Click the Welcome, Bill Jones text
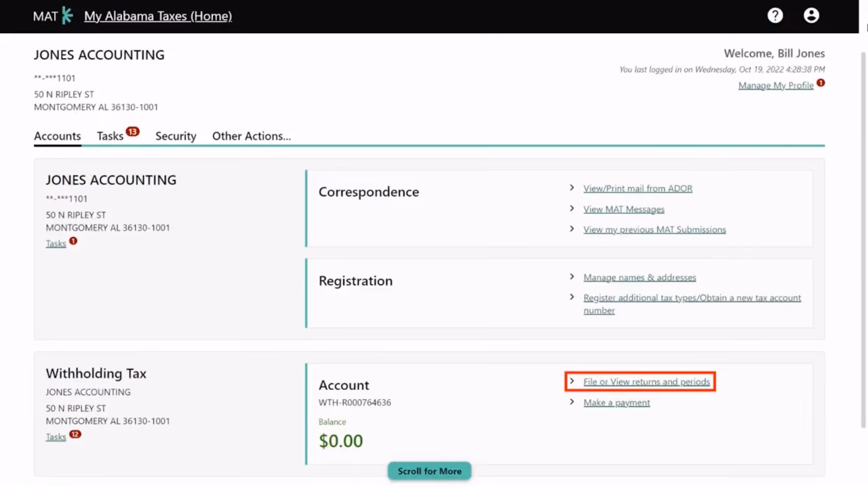Screen dimensions: 868x487 pos(774,53)
